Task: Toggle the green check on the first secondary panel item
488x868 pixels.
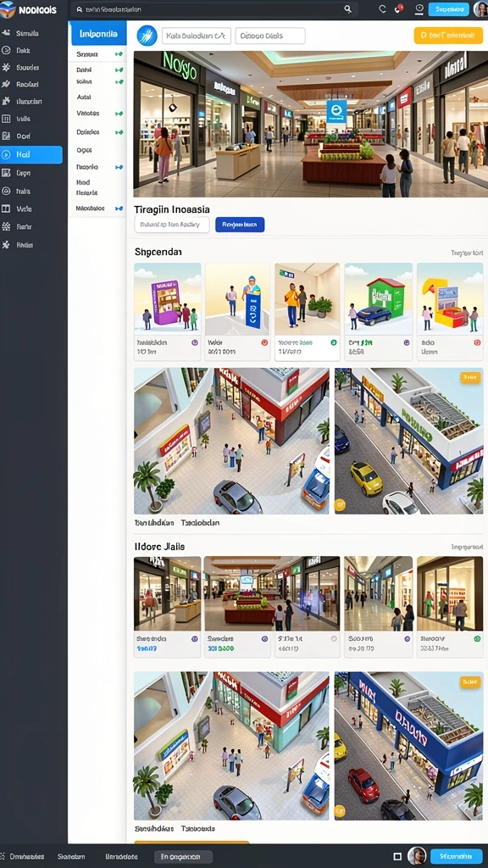Action: click(x=119, y=54)
